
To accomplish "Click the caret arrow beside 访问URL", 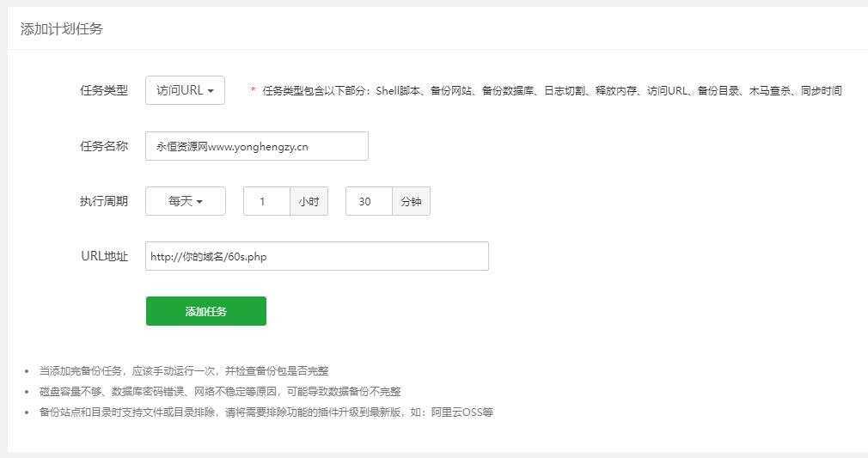I will (211, 91).
